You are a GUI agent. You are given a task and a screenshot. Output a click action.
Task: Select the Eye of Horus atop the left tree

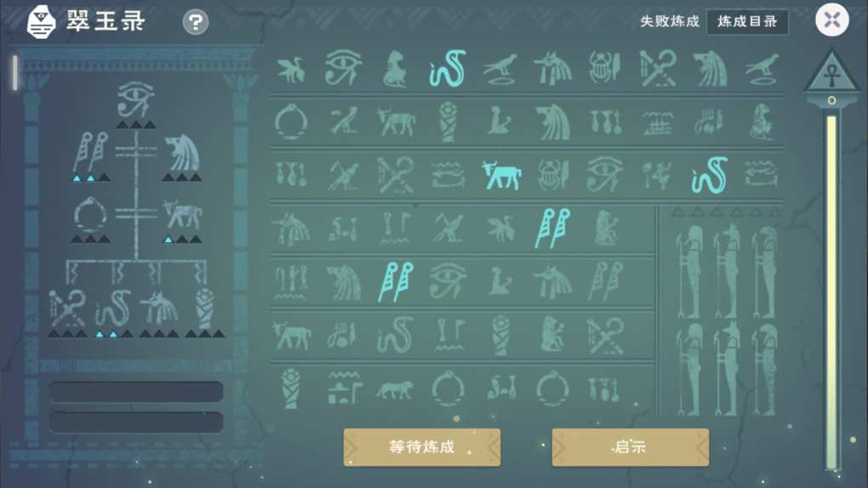pos(135,99)
